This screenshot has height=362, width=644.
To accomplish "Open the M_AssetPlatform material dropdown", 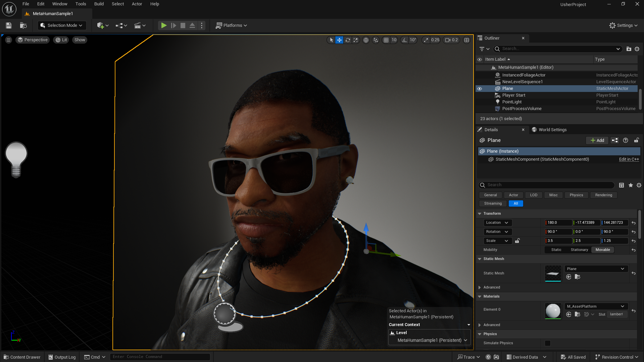I will [596, 307].
